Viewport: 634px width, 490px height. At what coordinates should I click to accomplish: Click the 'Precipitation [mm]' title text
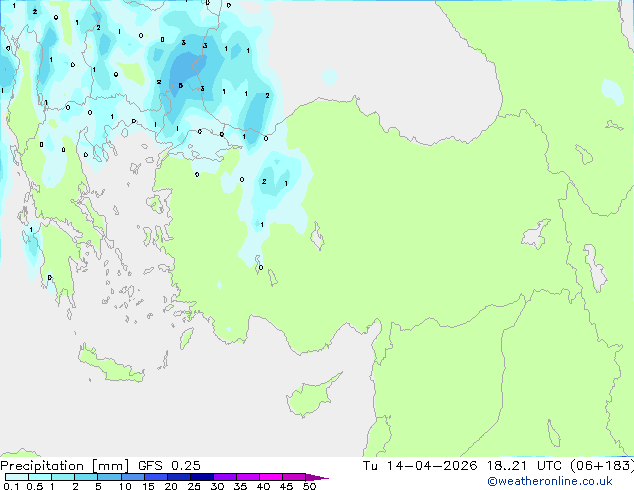pos(64,466)
